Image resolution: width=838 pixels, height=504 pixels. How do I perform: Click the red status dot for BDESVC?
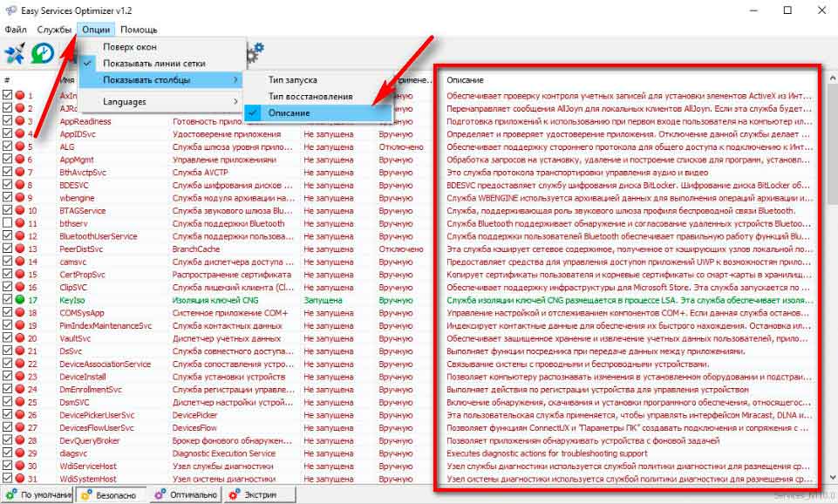tap(19, 186)
